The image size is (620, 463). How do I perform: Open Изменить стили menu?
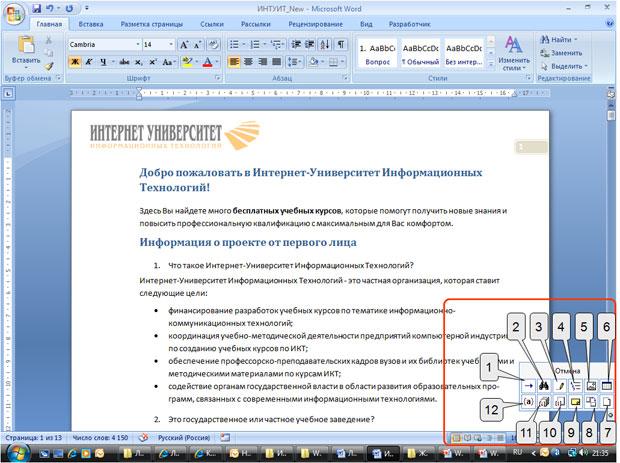pyautogui.click(x=514, y=53)
